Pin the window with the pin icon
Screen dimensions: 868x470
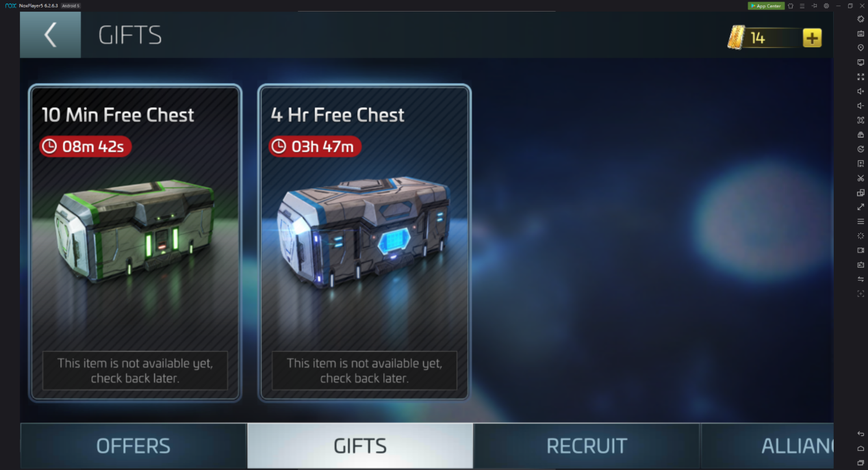(x=815, y=5)
